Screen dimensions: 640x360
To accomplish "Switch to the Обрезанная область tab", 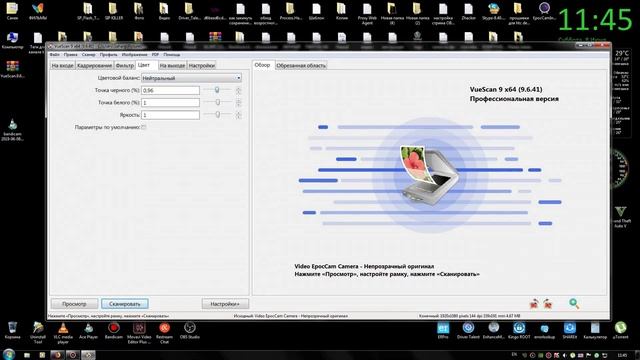I will pyautogui.click(x=301, y=65).
